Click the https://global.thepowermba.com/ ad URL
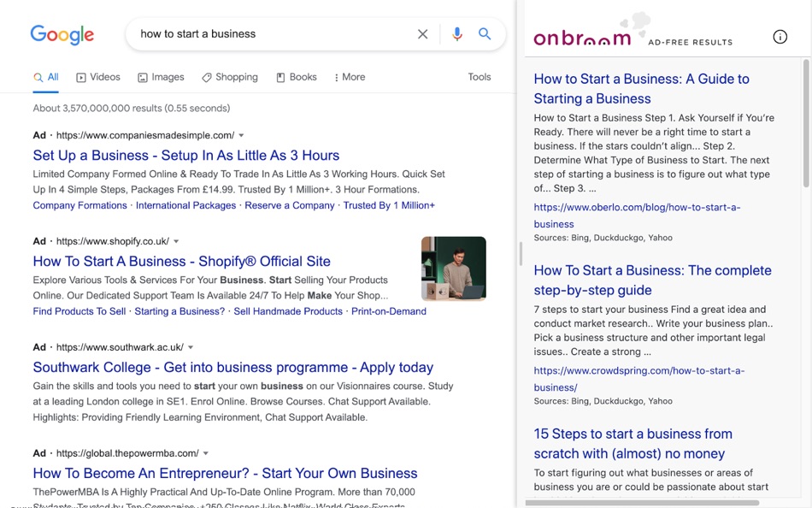Viewport: 812px width, 508px height. pyautogui.click(x=127, y=453)
